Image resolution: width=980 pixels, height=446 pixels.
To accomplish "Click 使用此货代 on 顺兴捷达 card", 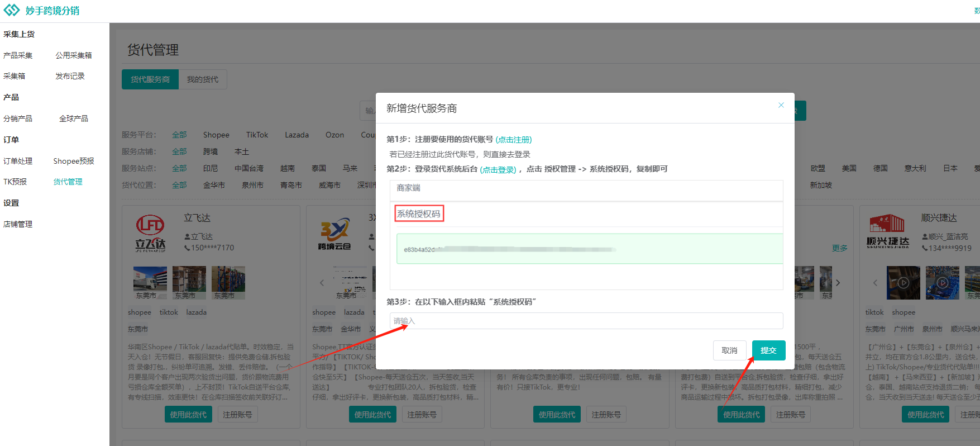I will click(x=925, y=415).
